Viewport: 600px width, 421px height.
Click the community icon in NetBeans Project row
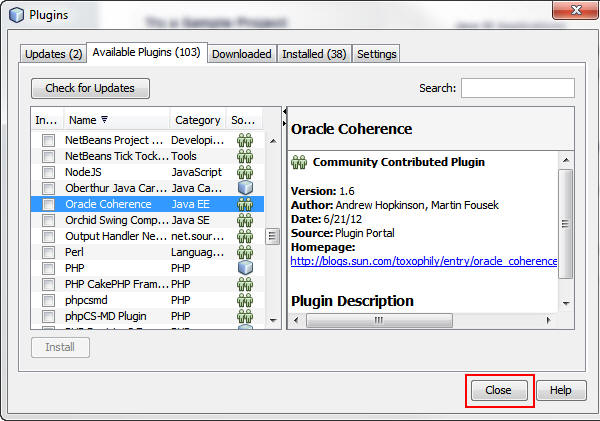(x=245, y=140)
